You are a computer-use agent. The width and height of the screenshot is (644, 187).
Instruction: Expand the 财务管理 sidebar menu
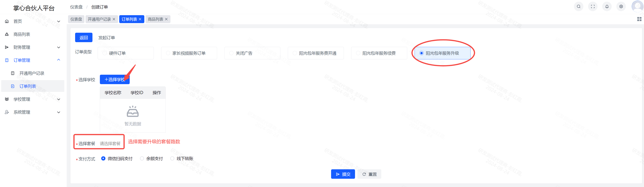coord(33,47)
